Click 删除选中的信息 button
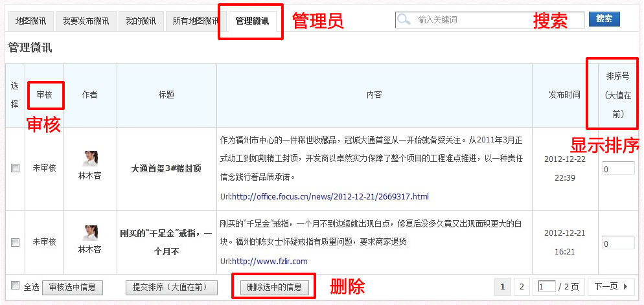This screenshot has height=305, width=644. 274,287
